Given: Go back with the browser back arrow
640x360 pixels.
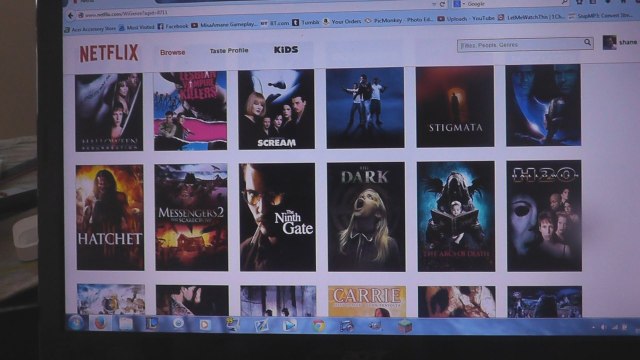Looking at the screenshot, I should [70, 16].
